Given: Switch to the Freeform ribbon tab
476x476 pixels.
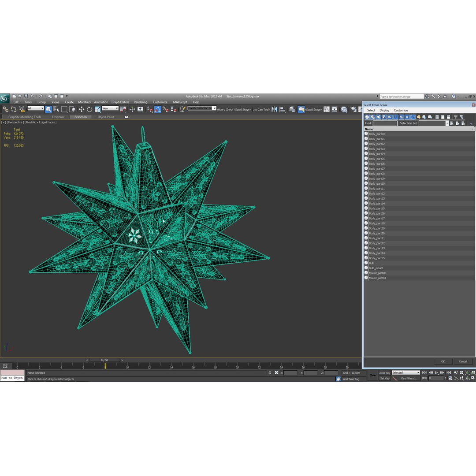Looking at the screenshot, I should (x=58, y=117).
